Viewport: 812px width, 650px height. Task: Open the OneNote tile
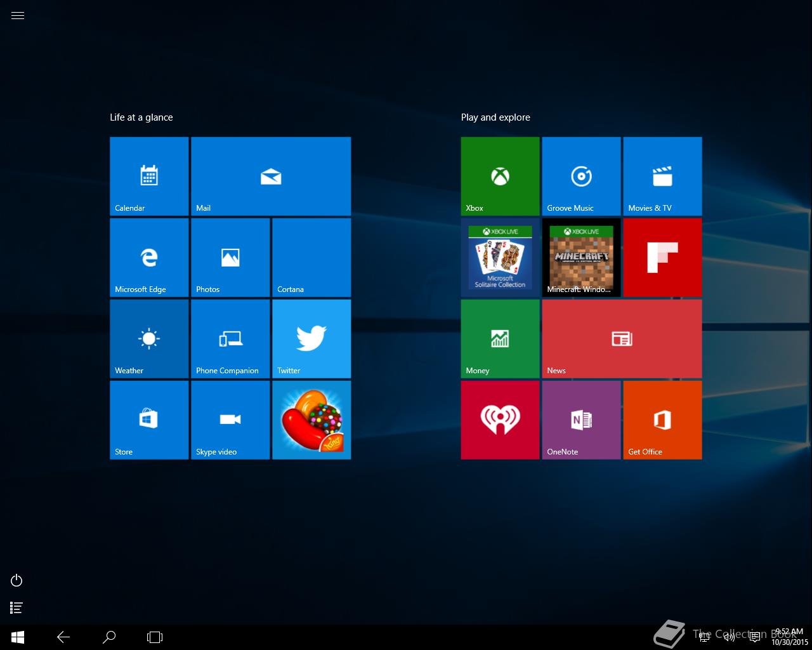[582, 420]
